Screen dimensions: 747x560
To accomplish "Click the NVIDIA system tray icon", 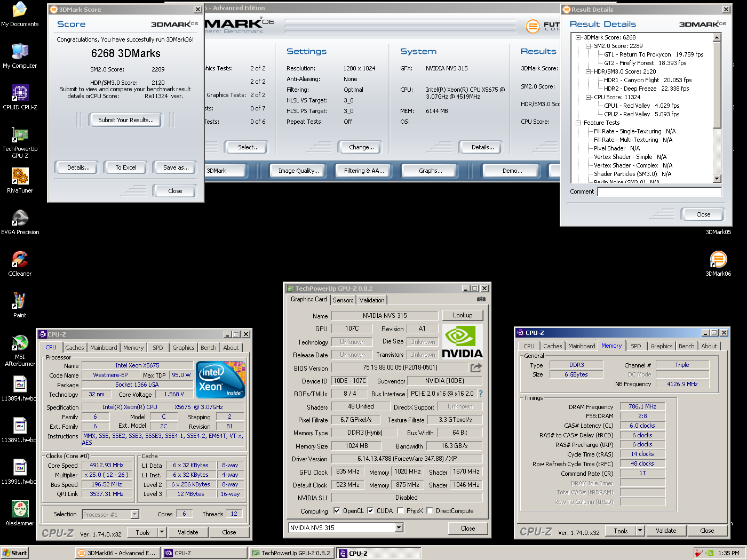I will coord(710,553).
